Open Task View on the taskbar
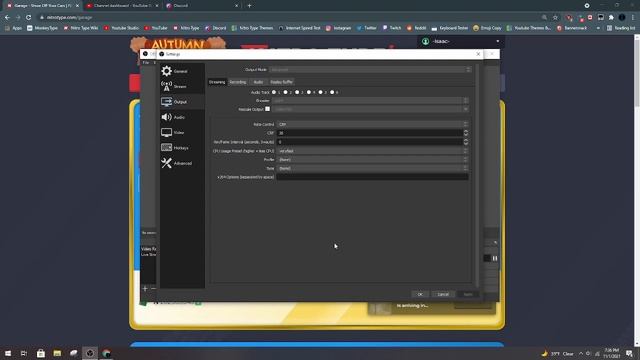The width and height of the screenshot is (640, 360). [x=24, y=353]
